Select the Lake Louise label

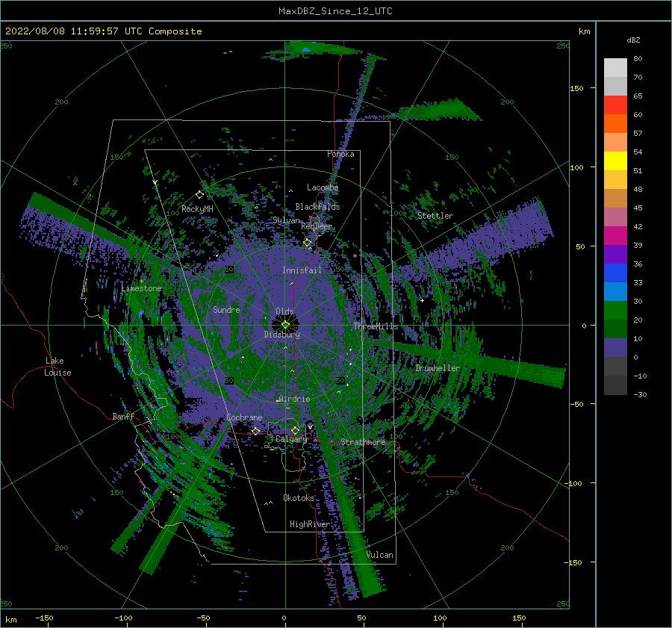click(57, 367)
